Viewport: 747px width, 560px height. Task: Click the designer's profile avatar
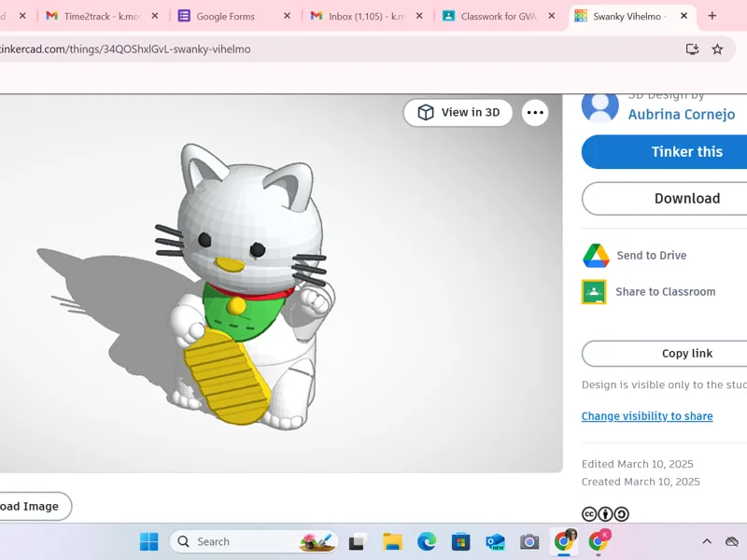(599, 107)
